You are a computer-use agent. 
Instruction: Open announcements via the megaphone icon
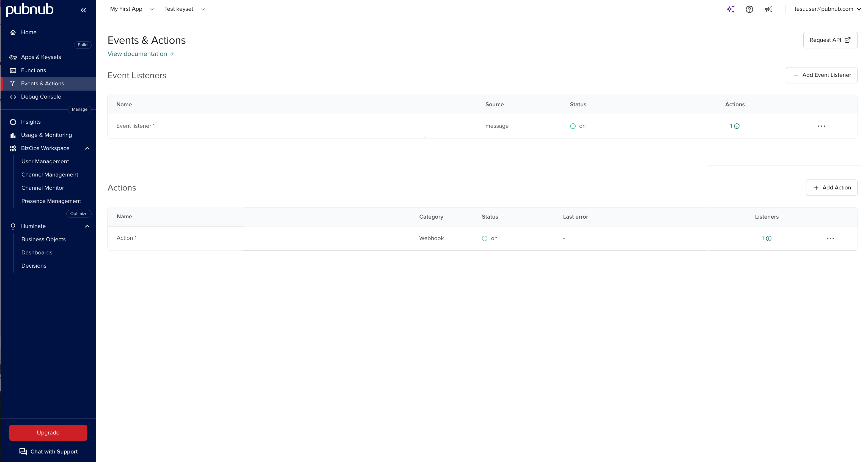769,9
